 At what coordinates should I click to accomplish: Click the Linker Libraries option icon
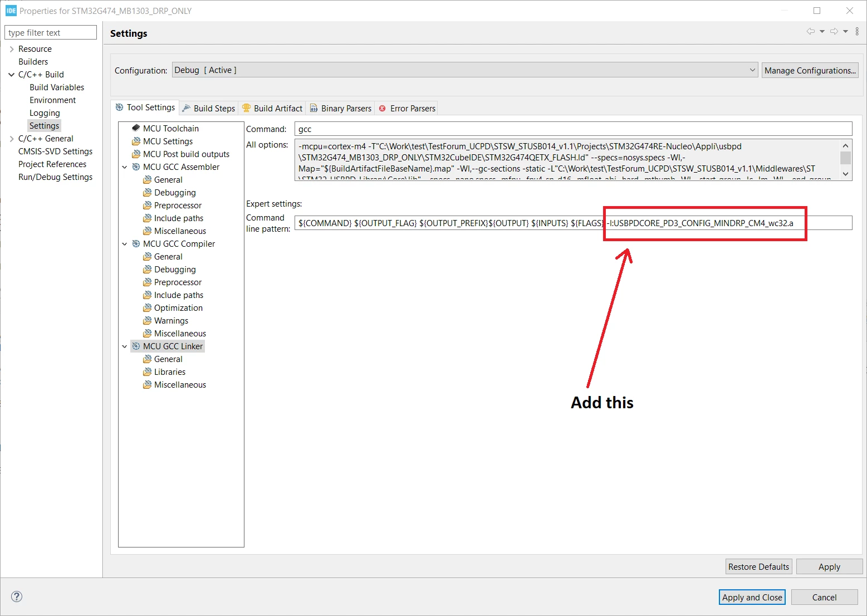point(147,371)
